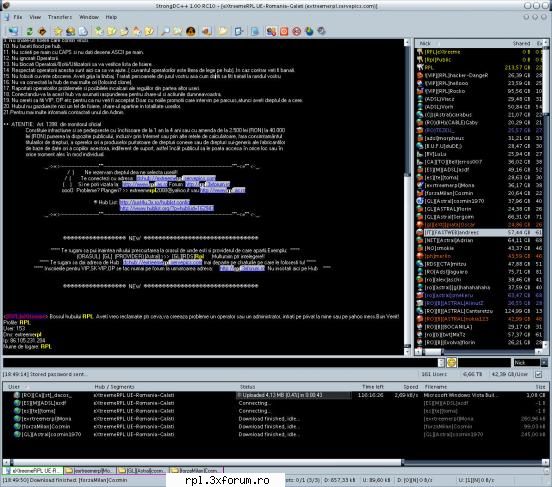The image size is (552, 487).
Task: Click the transfers pane horizontal scrollbar
Action: point(276,462)
